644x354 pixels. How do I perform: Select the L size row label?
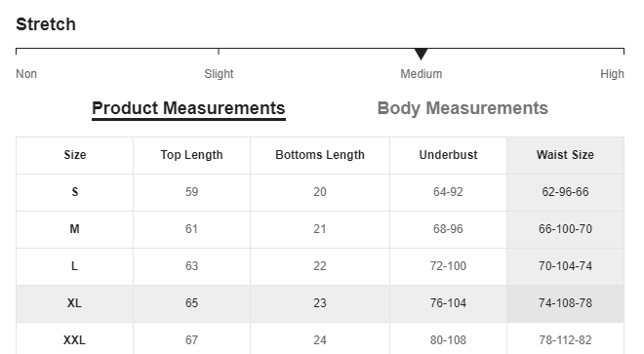coord(75,266)
